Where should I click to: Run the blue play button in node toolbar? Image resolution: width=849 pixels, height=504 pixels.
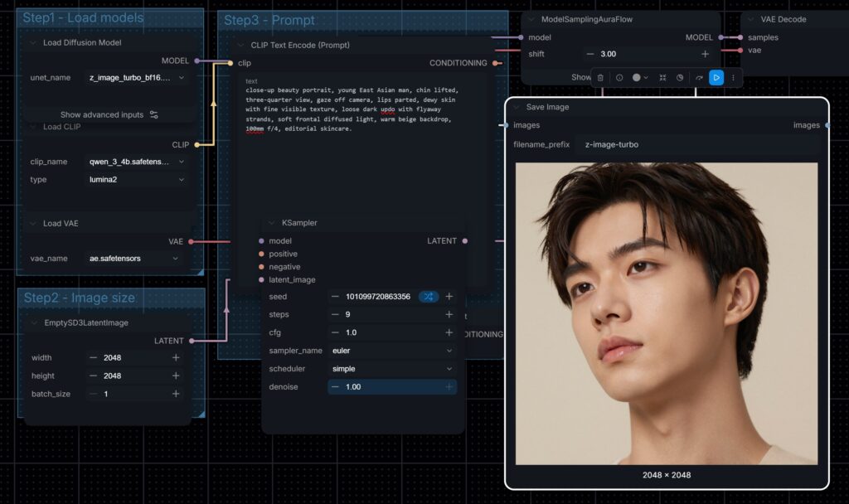(716, 78)
